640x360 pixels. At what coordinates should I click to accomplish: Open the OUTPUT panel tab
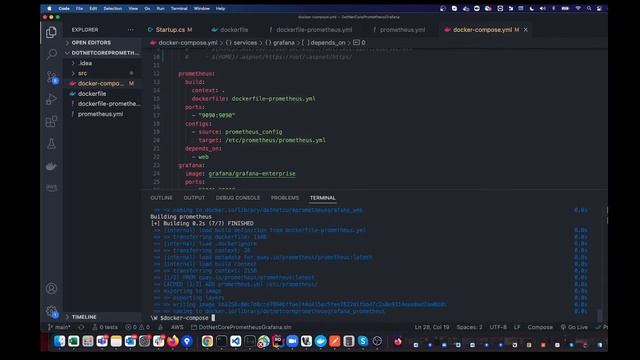tap(194, 198)
